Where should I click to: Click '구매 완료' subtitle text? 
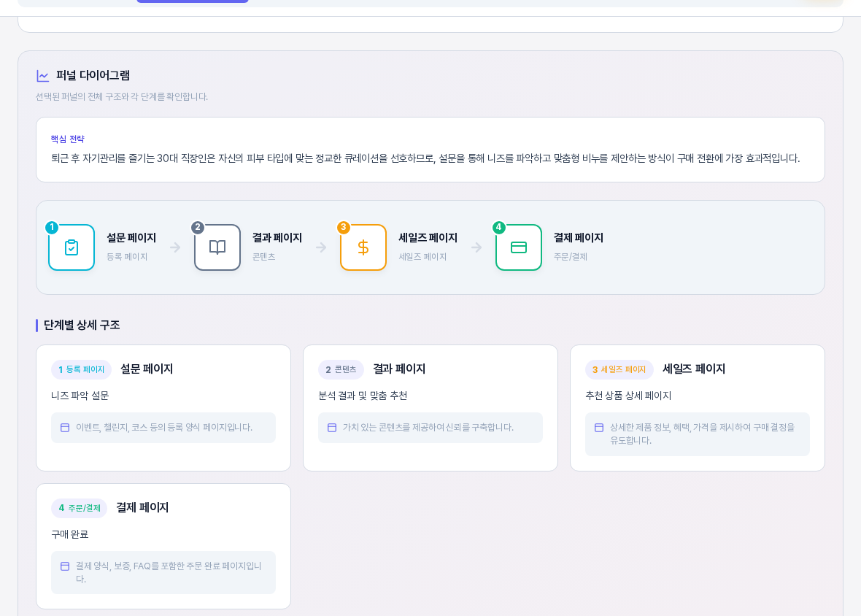(x=70, y=534)
